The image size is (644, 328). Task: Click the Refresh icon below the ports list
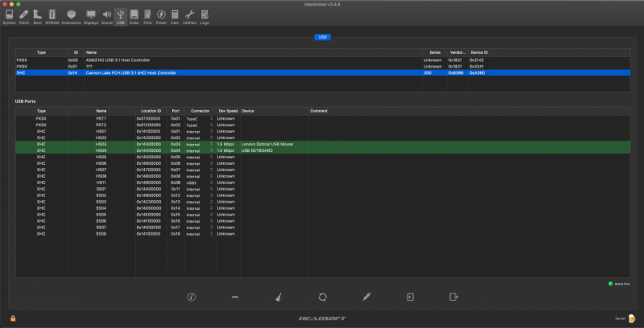[x=322, y=297]
